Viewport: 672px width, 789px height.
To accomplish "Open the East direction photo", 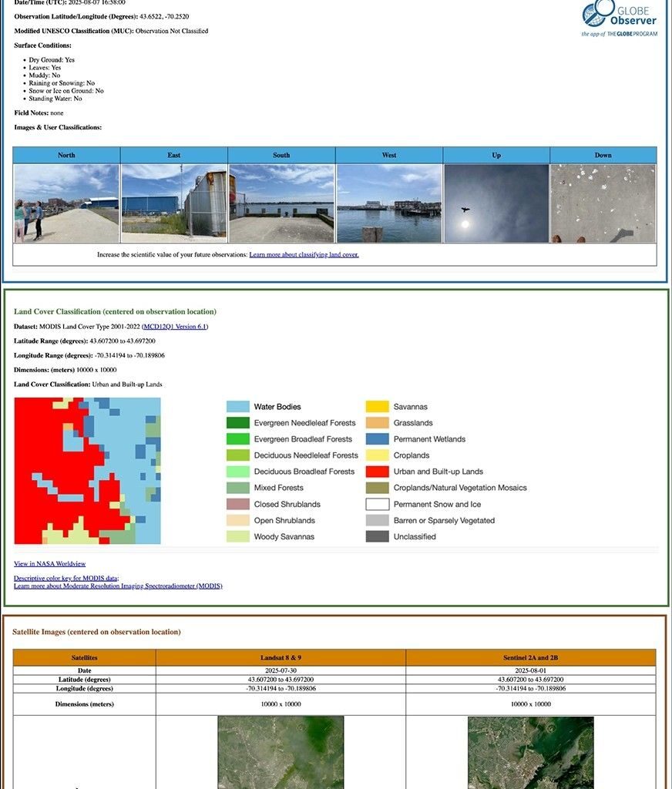I will (x=173, y=202).
